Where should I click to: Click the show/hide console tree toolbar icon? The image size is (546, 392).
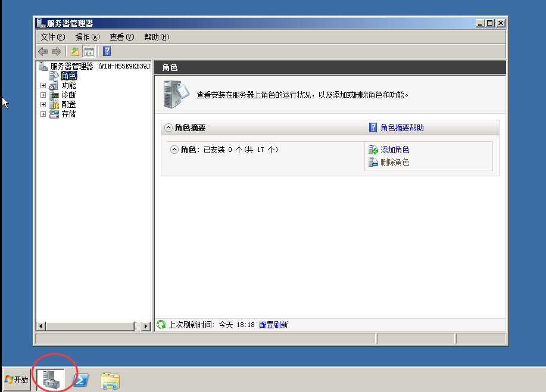[x=89, y=51]
